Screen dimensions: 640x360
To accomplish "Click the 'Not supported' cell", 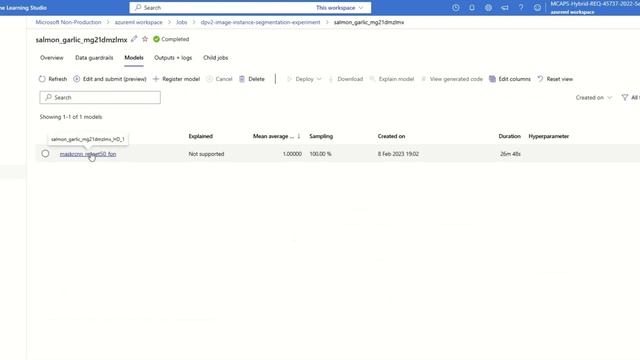I will click(x=206, y=154).
